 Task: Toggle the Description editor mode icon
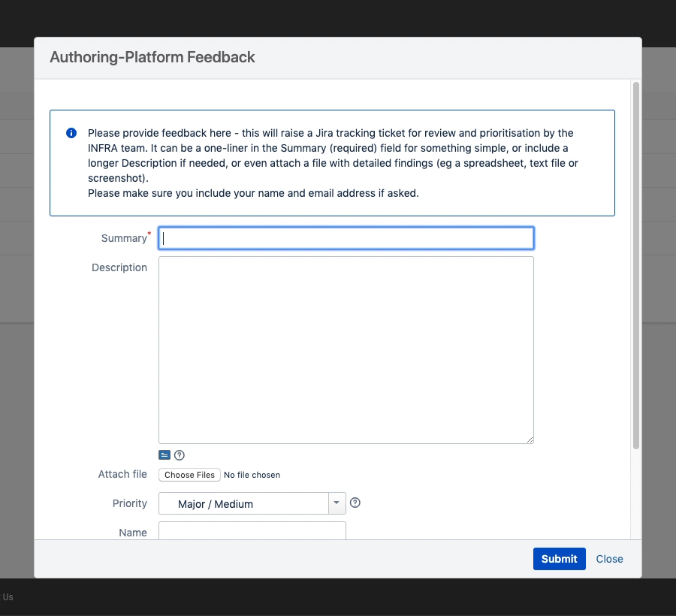164,455
